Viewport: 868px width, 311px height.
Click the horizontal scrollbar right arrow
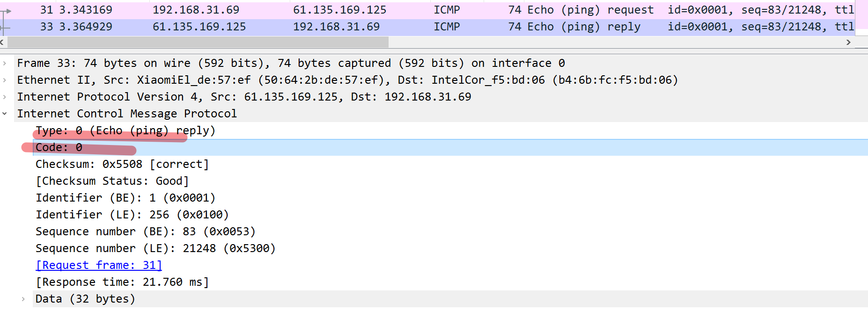point(848,42)
